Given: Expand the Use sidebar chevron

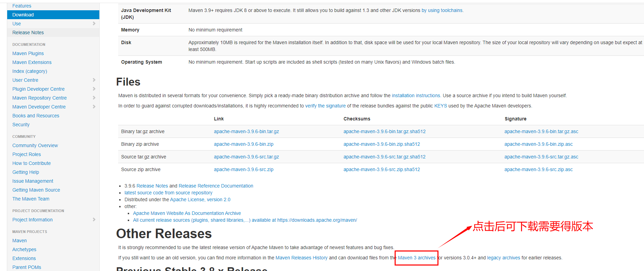Looking at the screenshot, I should pyautogui.click(x=94, y=23).
